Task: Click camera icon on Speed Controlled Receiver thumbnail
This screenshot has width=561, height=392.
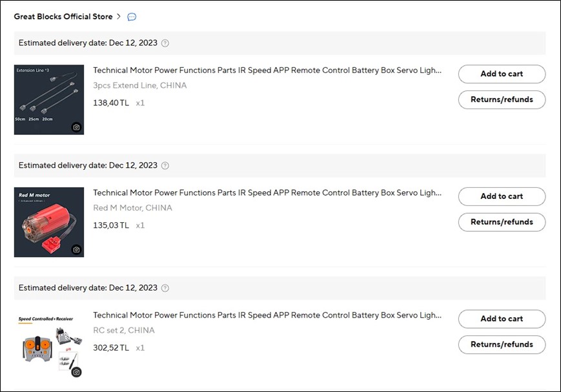Action: 76,372
